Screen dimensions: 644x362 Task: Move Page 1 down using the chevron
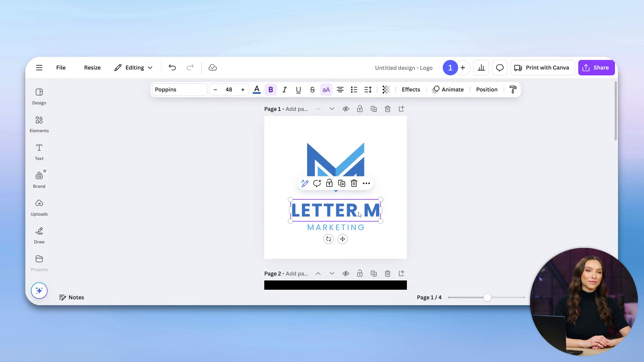point(332,109)
